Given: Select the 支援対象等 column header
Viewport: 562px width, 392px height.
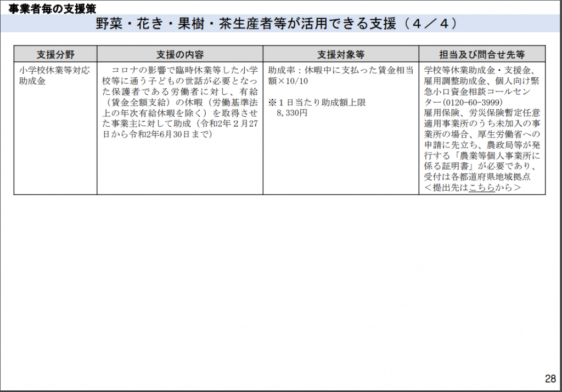Looking at the screenshot, I should pyautogui.click(x=340, y=54).
